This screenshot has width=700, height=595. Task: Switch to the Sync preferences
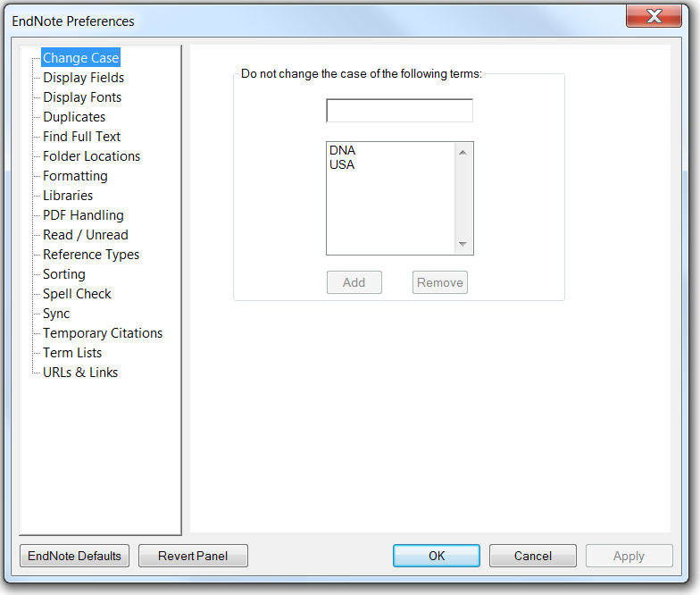click(56, 314)
